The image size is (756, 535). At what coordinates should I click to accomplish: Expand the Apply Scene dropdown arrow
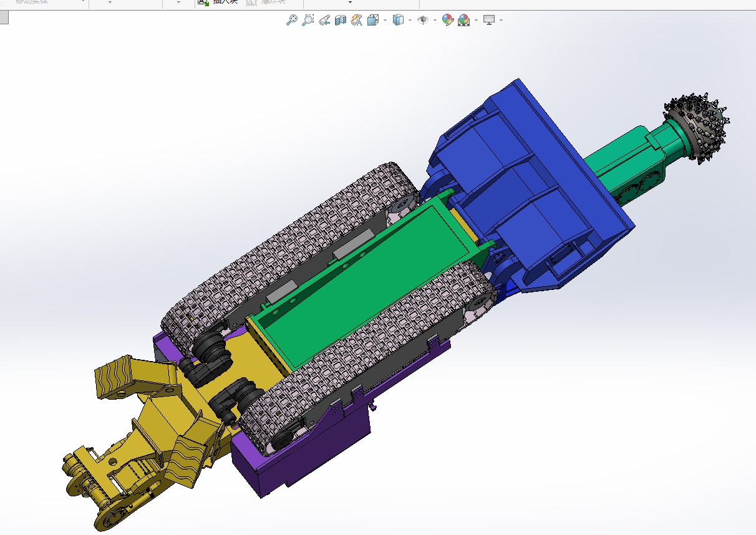(x=476, y=20)
